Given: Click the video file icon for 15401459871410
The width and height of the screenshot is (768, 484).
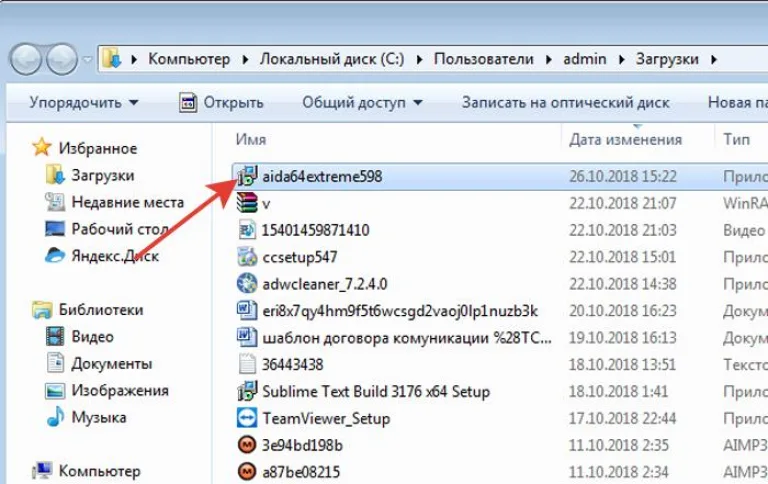Looking at the screenshot, I should pos(247,230).
